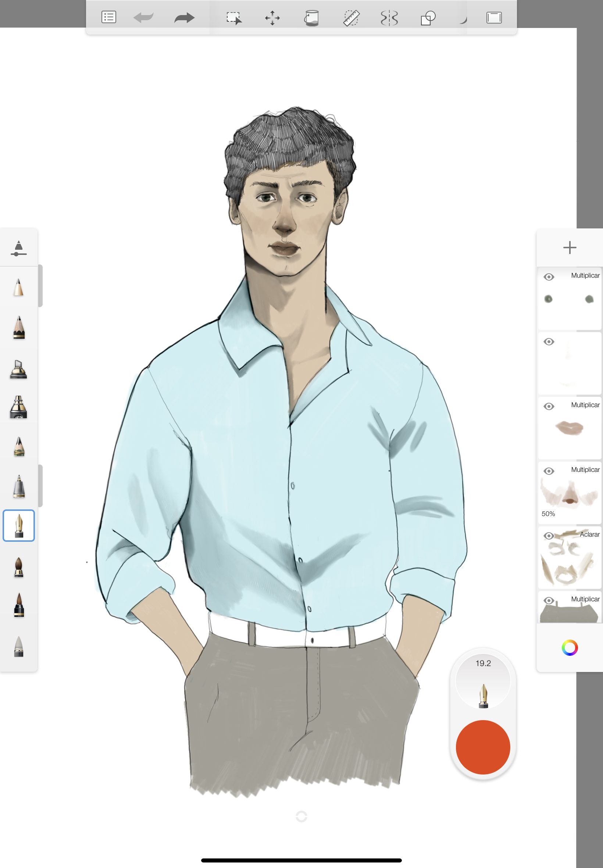
Task: Select the Predictive Stroke curve icon
Action: [463, 20]
